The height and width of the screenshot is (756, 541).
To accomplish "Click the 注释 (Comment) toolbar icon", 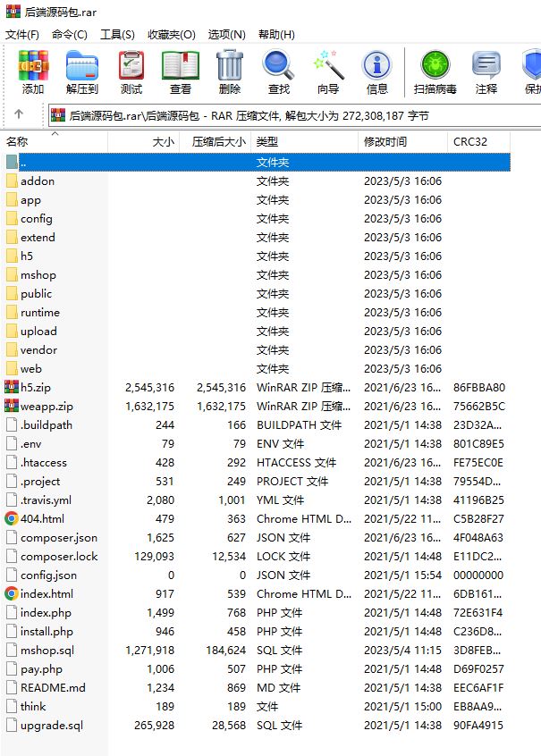I will tap(486, 71).
